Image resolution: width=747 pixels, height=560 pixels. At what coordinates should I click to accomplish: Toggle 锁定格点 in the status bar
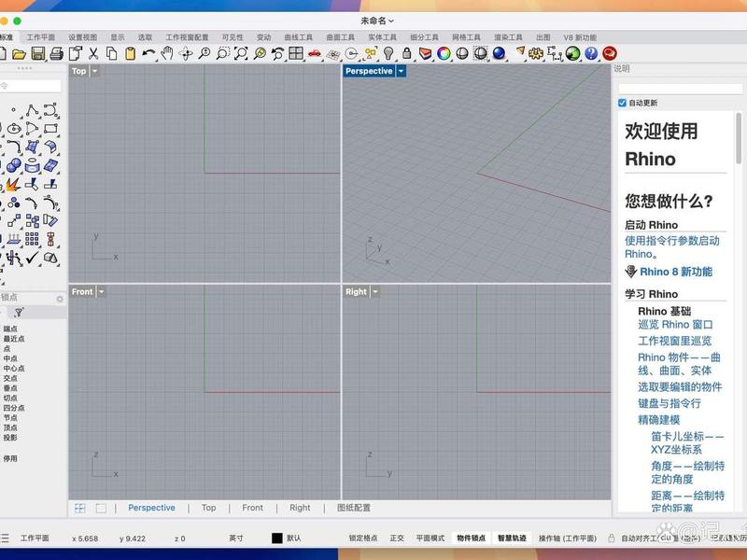coord(363,539)
